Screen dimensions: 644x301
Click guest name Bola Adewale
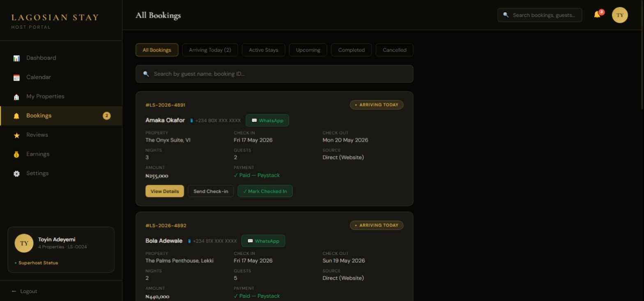point(164,241)
